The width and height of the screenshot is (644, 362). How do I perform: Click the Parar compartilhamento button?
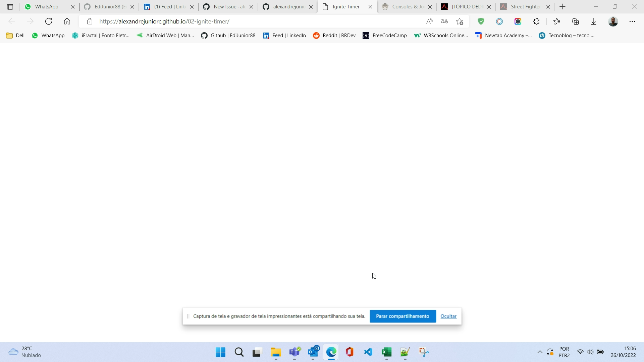(402, 316)
